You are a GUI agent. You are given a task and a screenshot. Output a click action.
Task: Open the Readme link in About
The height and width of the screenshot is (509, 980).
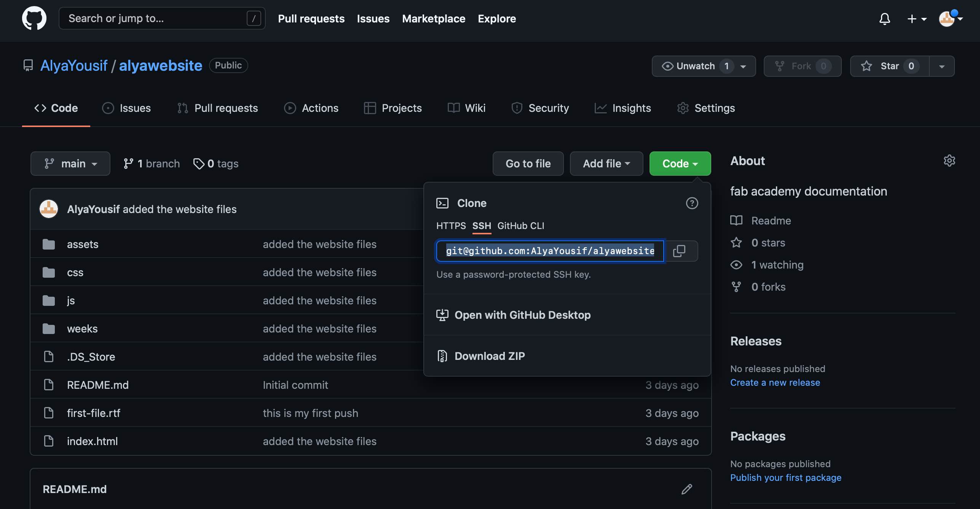click(760, 221)
